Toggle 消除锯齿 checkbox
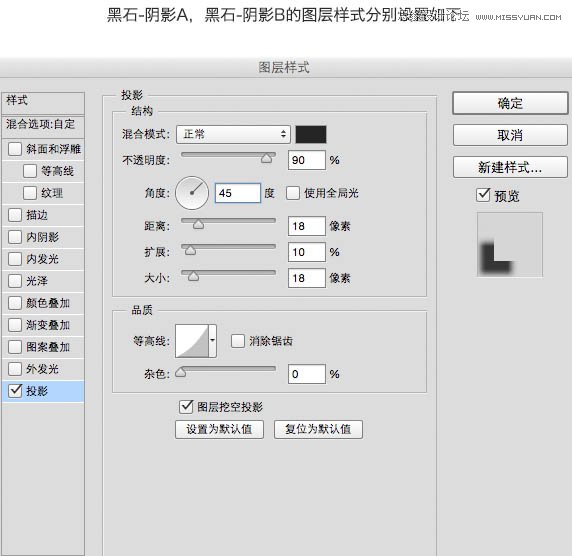The width and height of the screenshot is (572, 556). pos(237,341)
